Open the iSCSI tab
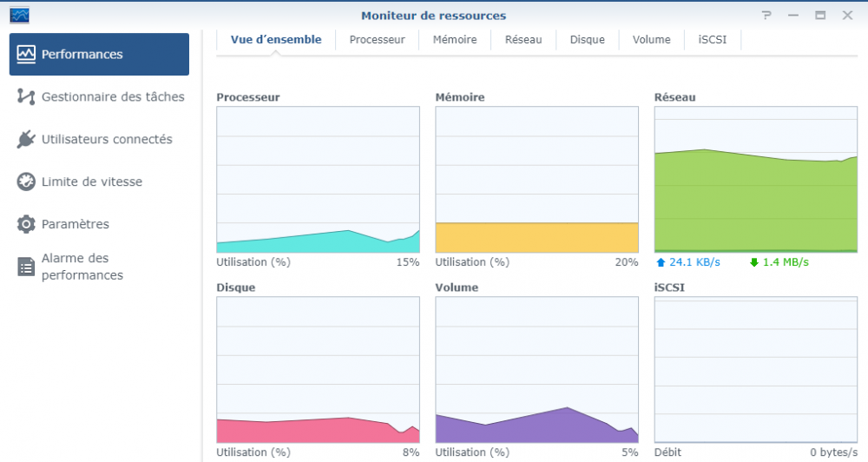Image resolution: width=868 pixels, height=462 pixels. tap(713, 40)
